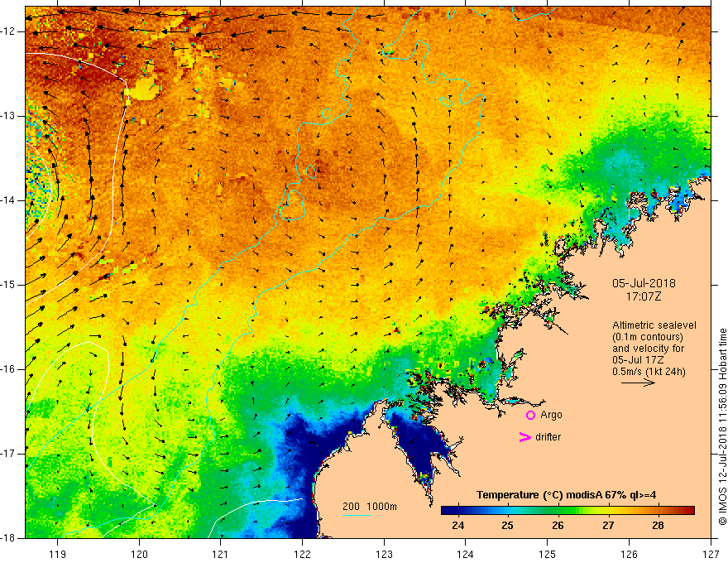Screen dimensions: 728x563
Task: Click colorbar tick label '26'
Action: (x=558, y=526)
